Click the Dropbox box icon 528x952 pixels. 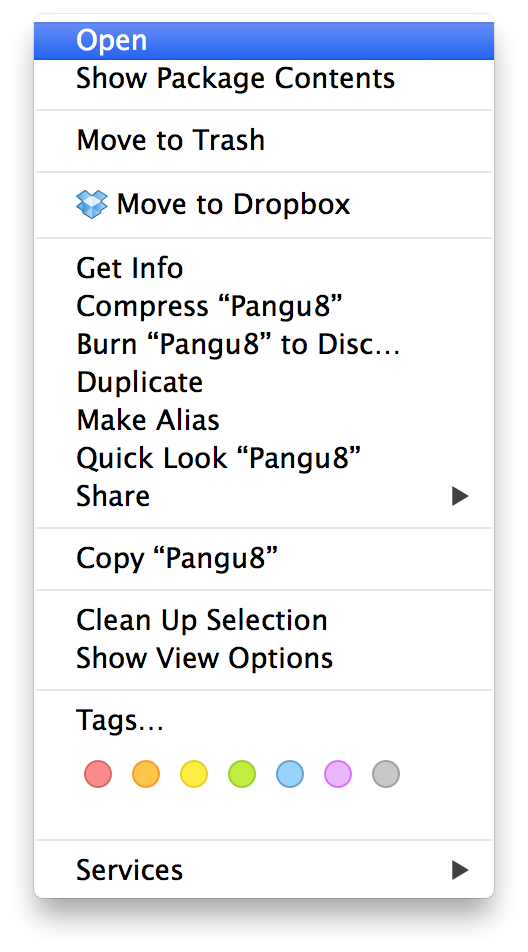pyautogui.click(x=92, y=205)
